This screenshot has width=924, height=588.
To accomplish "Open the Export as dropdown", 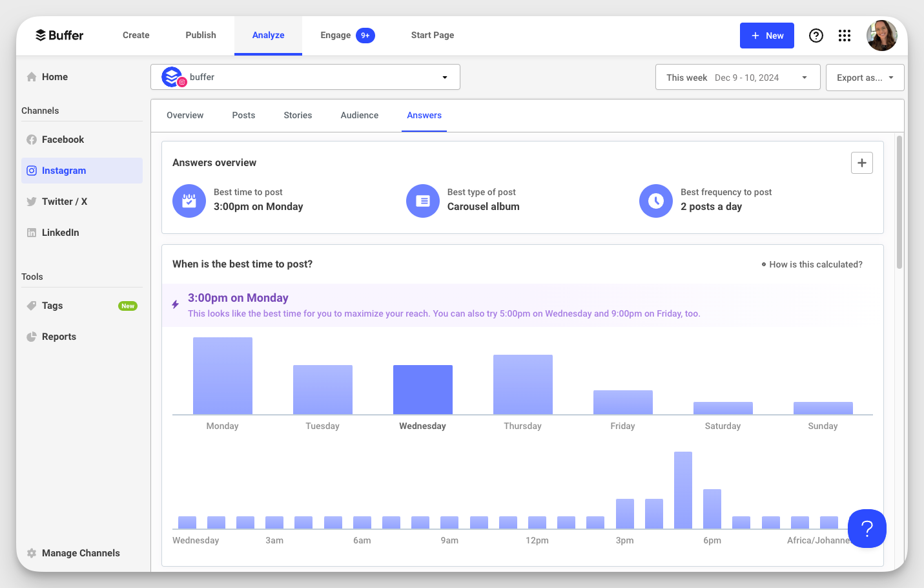I will 865,78.
